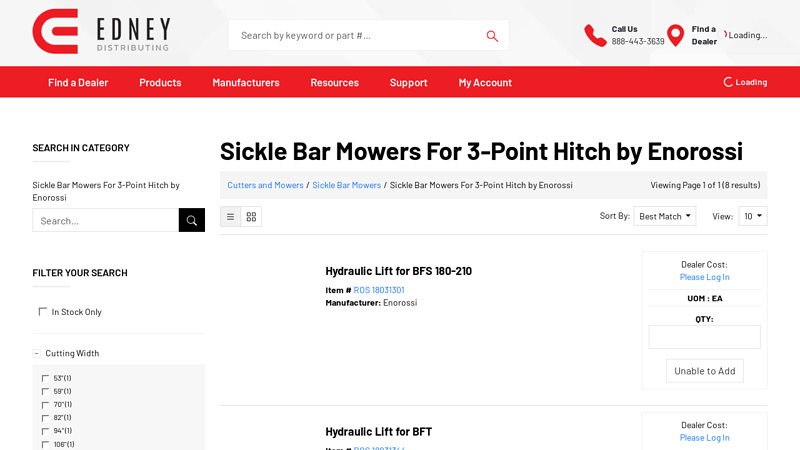This screenshot has width=800, height=450.
Task: Click the red magnifier search icon
Action: tap(492, 36)
